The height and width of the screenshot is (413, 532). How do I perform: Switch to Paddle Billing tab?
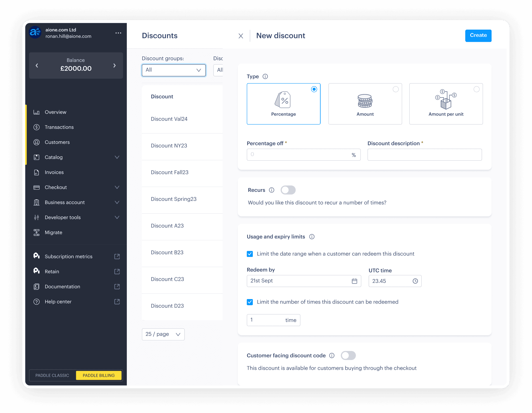pos(99,376)
